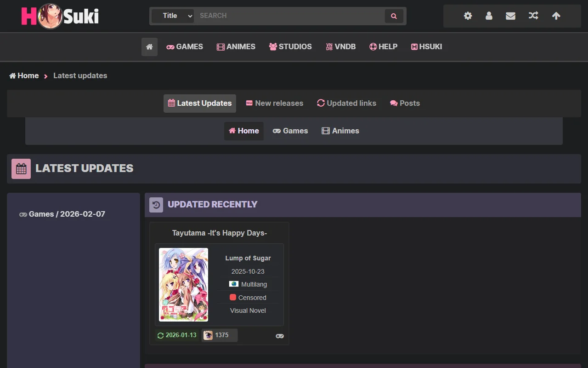588x368 pixels.
Task: Click the home icon in the navigation bar
Action: [x=149, y=46]
